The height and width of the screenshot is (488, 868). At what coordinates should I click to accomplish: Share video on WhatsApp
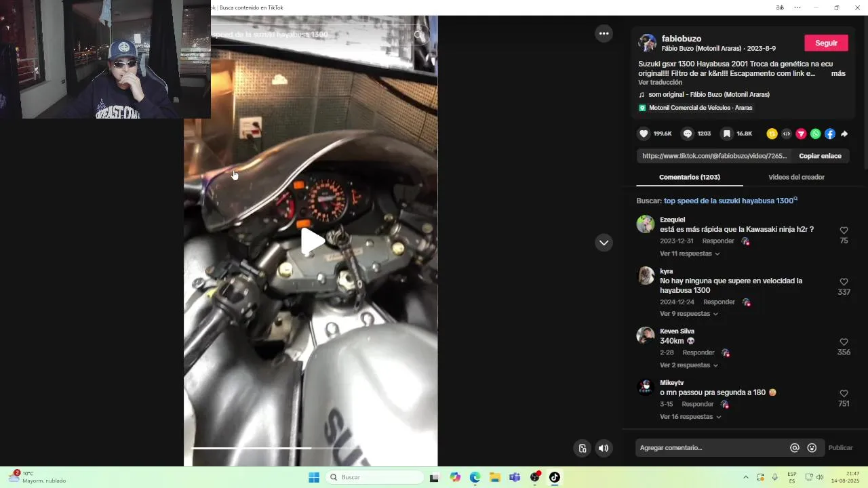(815, 134)
